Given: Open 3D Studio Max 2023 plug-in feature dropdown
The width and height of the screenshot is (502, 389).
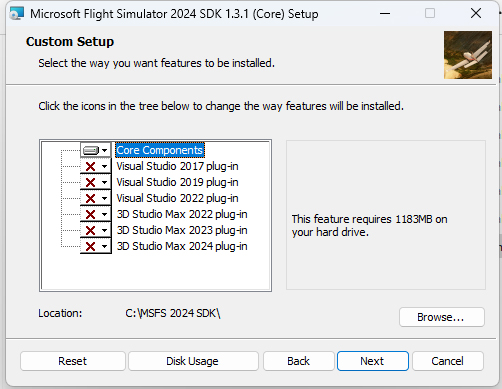Looking at the screenshot, I should pos(95,230).
